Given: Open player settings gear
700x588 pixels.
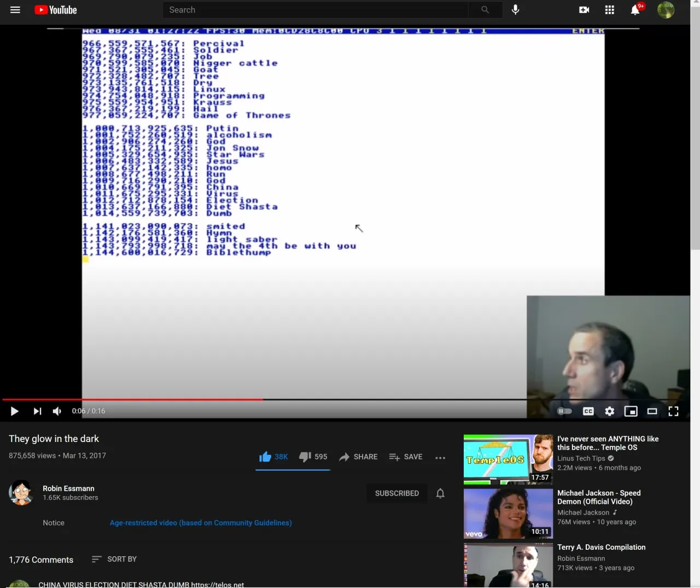Looking at the screenshot, I should 610,411.
